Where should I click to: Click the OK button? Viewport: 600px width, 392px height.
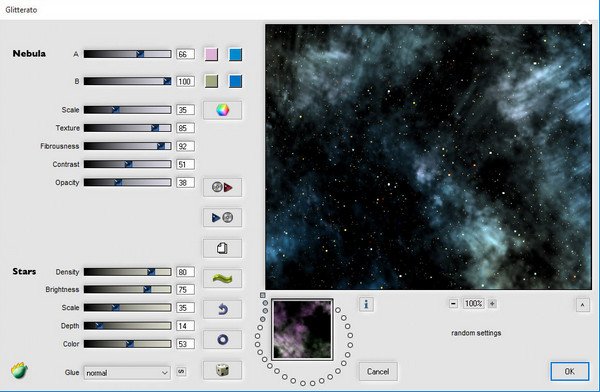[569, 371]
